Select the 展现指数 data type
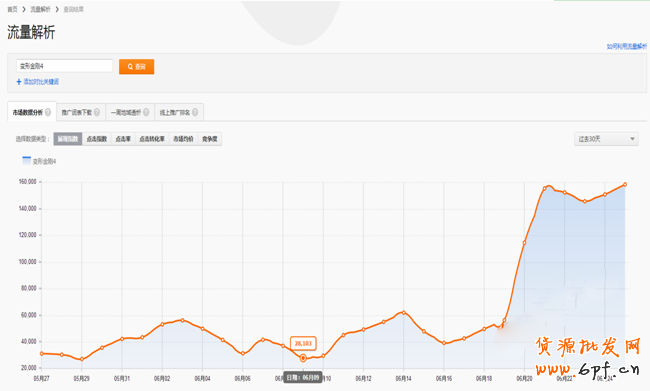 [x=68, y=139]
